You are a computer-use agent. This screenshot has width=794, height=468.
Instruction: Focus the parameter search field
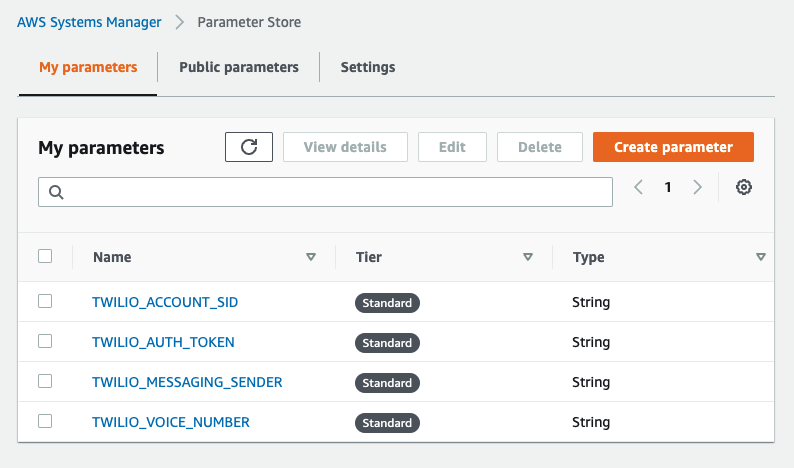point(325,192)
